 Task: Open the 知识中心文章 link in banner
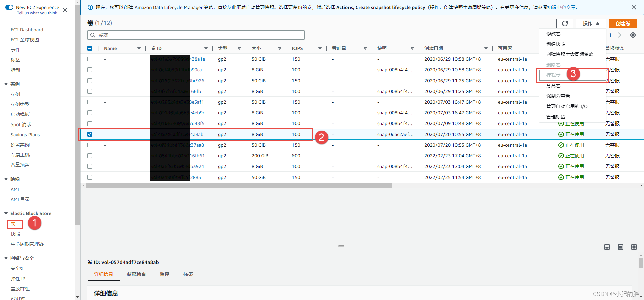(561, 7)
